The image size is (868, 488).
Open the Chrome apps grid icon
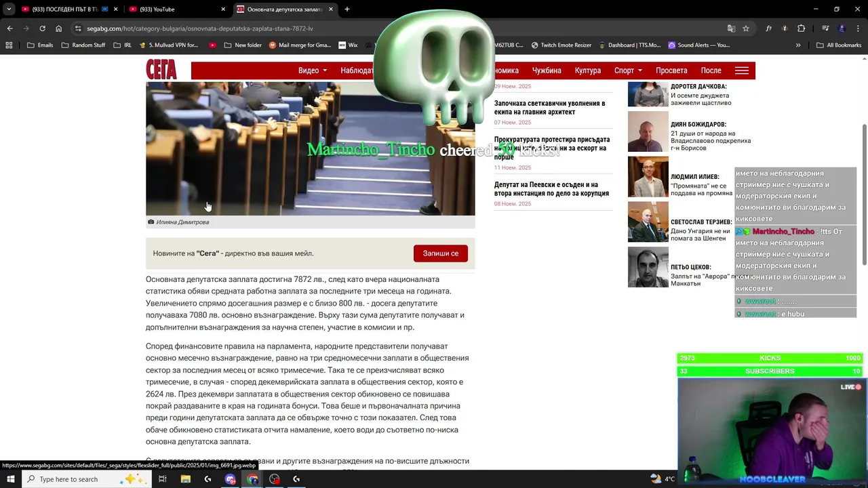coord(9,45)
